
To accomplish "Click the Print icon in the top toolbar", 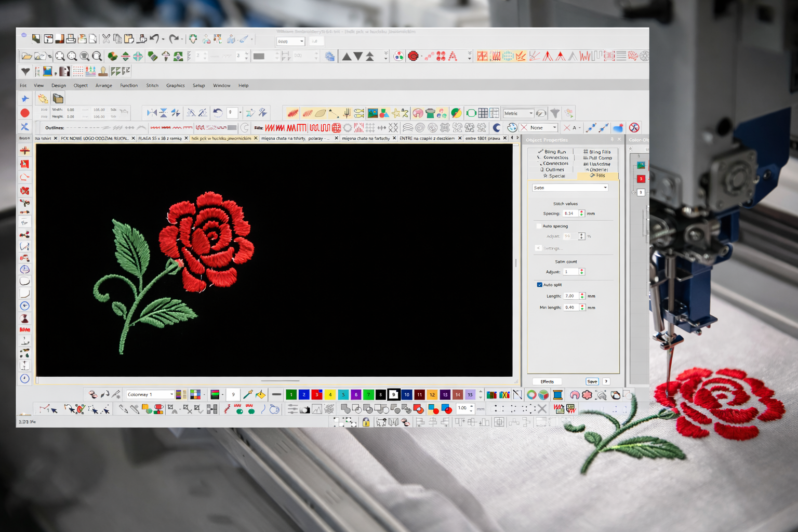I will tap(70, 38).
